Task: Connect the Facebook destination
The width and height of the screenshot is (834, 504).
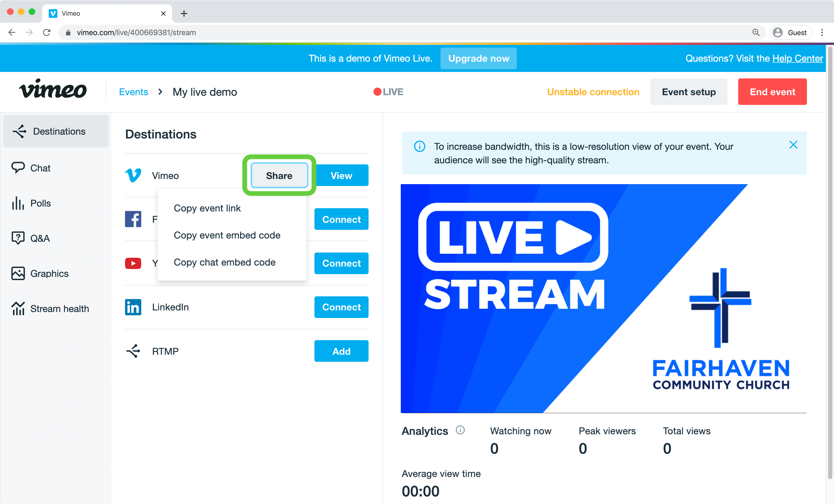Action: click(x=341, y=219)
